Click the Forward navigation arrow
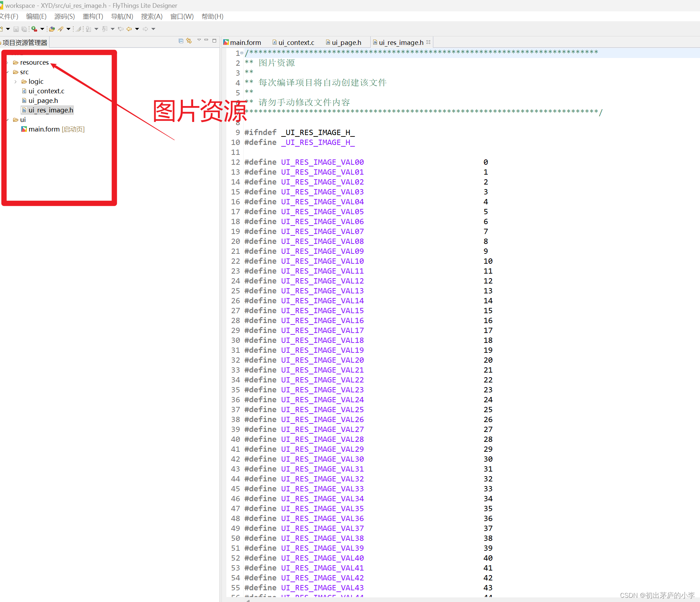The height and width of the screenshot is (602, 700). [145, 29]
